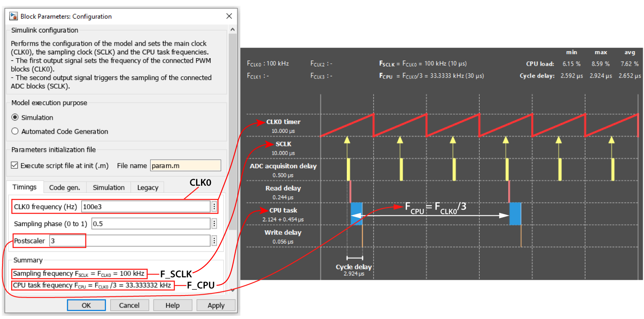
Task: Open the Legacy tab
Action: 147,187
